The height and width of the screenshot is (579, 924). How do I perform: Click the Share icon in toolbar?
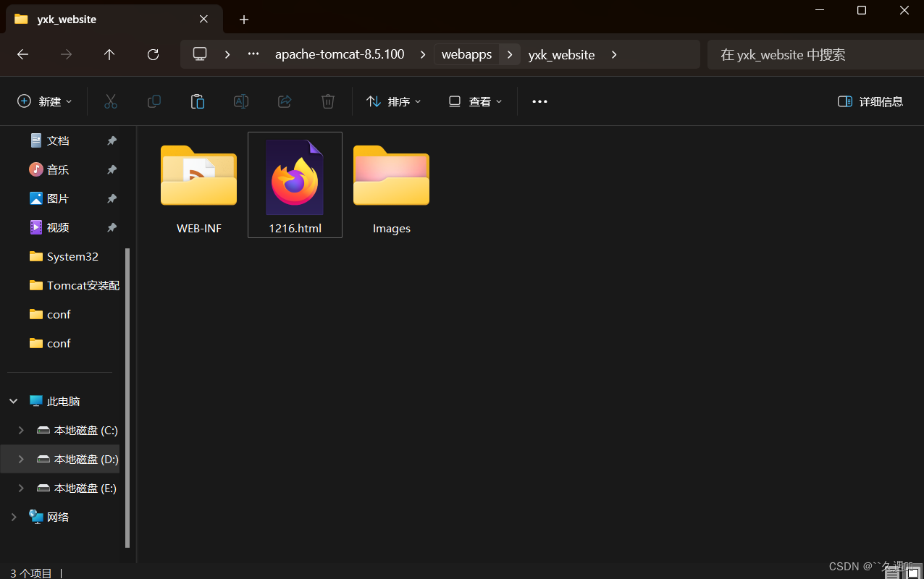(x=285, y=102)
